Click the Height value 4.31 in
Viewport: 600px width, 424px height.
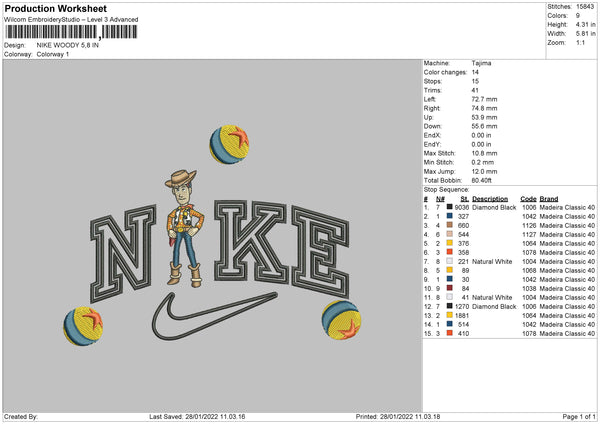(x=585, y=24)
